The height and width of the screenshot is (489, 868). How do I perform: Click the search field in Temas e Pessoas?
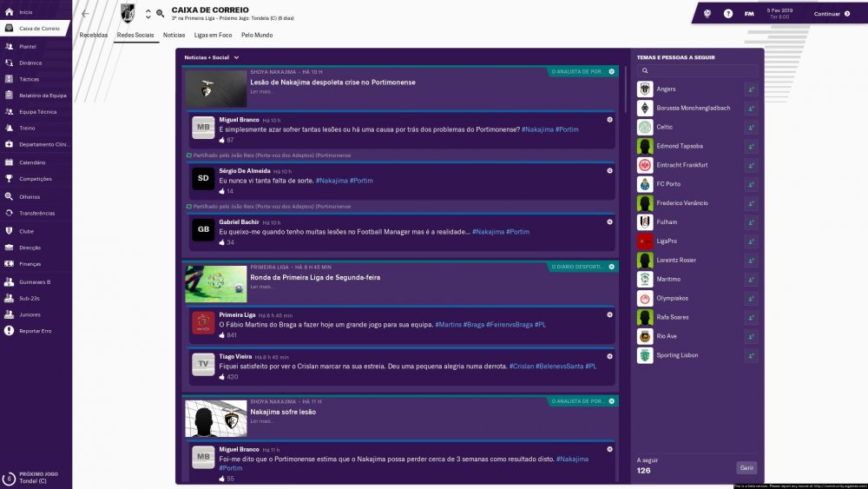point(698,71)
